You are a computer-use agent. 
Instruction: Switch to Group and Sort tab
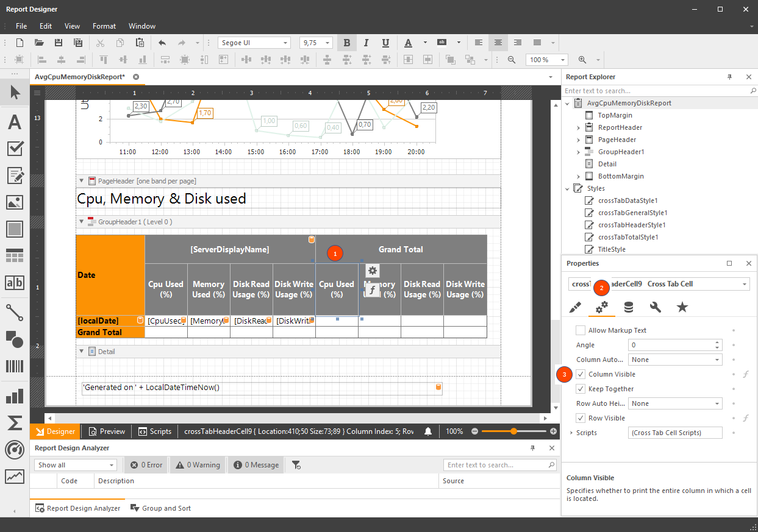tap(160, 508)
